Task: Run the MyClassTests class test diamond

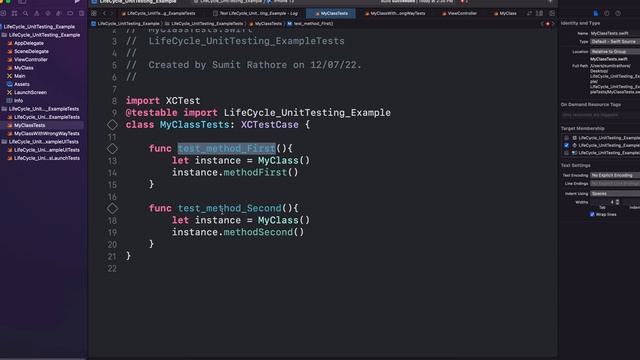Action: pos(112,125)
